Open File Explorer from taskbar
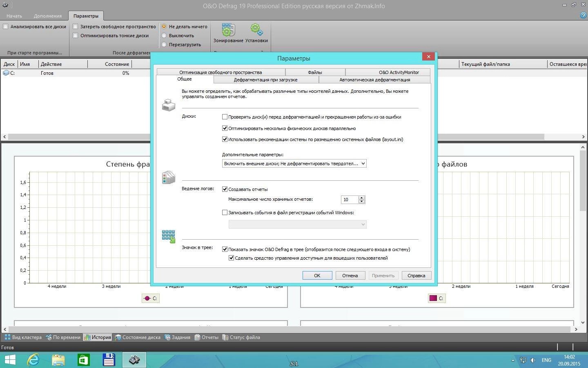 58,360
